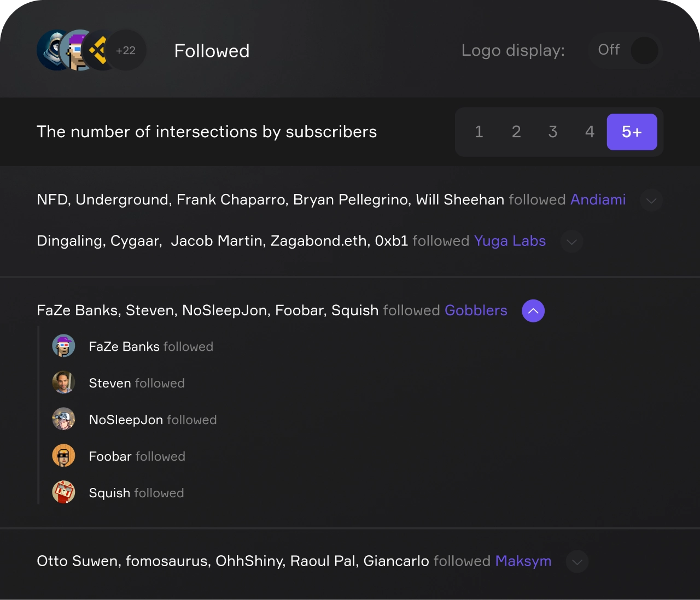Toggle the Logo display switch
Viewport: 700px width, 600px height.
coord(625,50)
